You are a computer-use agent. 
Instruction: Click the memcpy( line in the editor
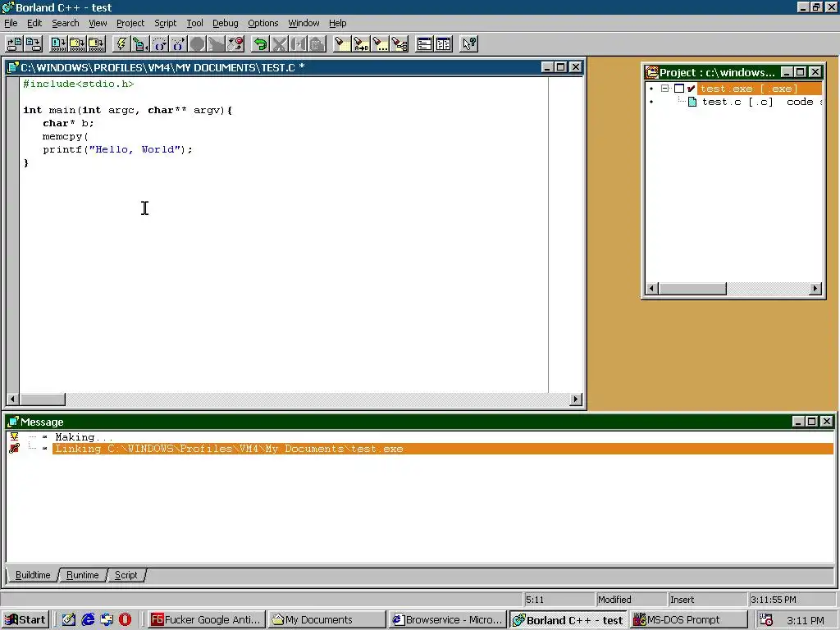(x=66, y=137)
